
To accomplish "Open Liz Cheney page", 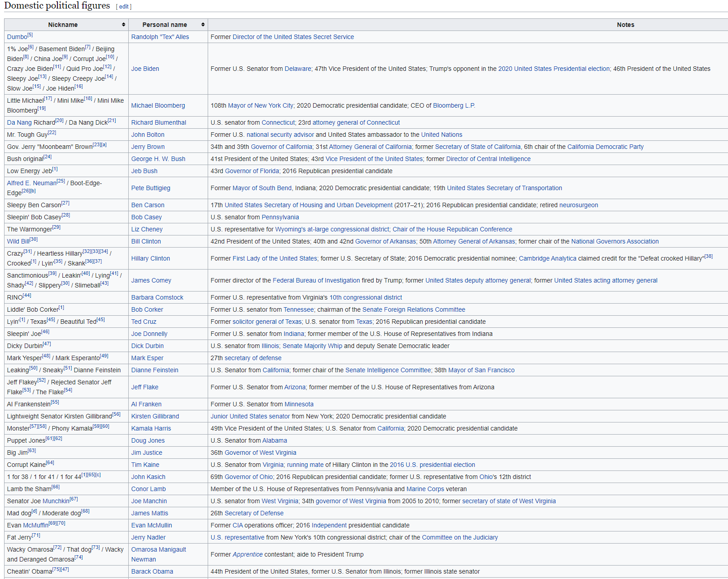I will pyautogui.click(x=147, y=229).
